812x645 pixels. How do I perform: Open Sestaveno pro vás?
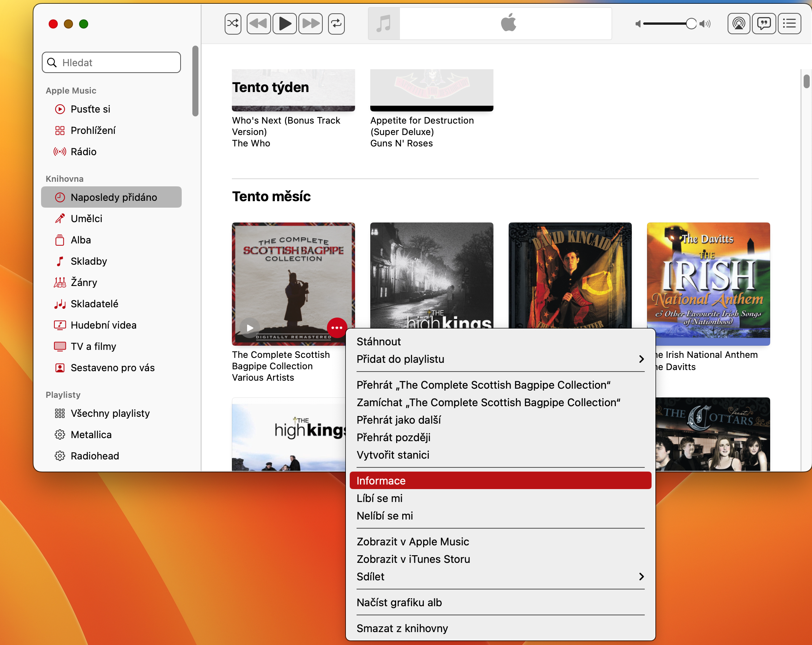tap(112, 367)
